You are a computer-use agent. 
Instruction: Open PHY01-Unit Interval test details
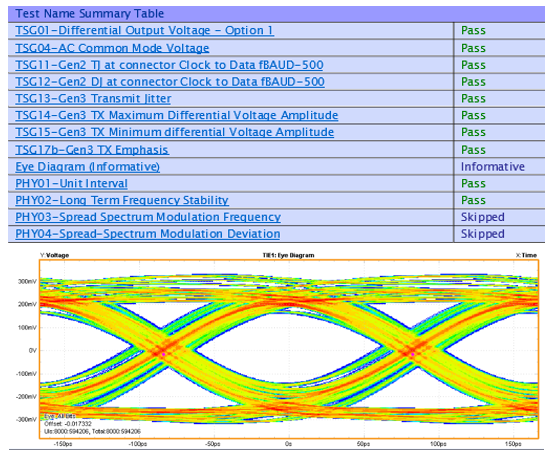tap(71, 183)
